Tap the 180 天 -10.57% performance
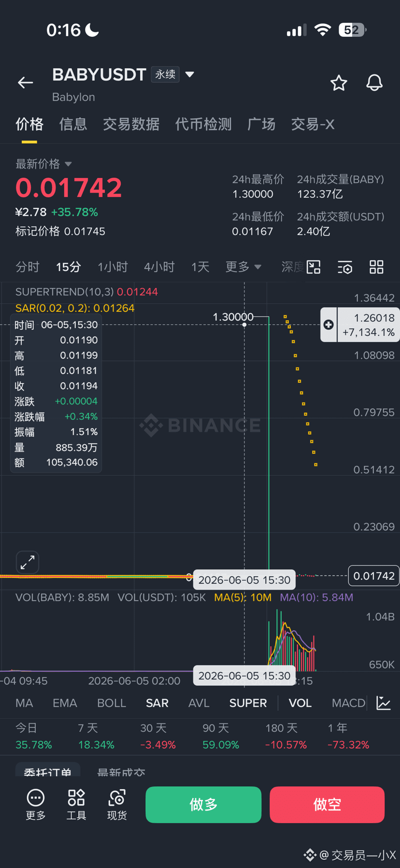400x868 pixels. (286, 737)
